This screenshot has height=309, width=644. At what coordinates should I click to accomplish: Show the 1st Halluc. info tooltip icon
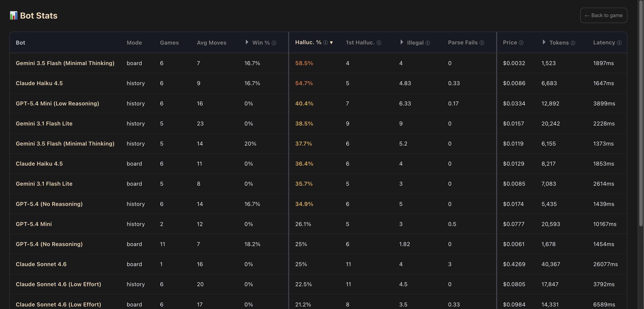point(379,43)
